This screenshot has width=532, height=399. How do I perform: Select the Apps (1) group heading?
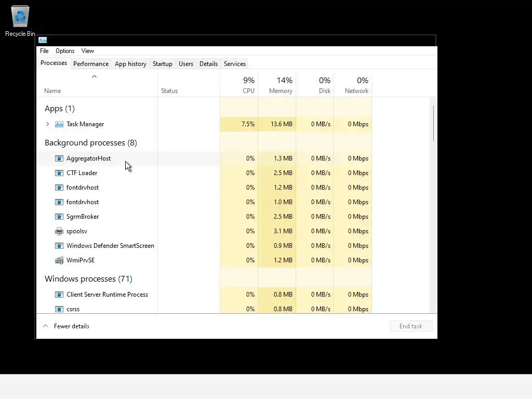tap(60, 109)
